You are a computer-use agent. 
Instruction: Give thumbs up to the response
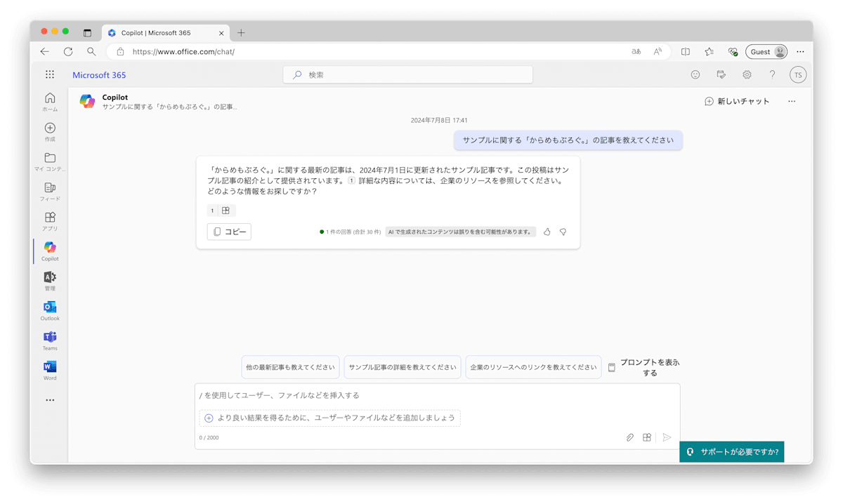pyautogui.click(x=547, y=232)
